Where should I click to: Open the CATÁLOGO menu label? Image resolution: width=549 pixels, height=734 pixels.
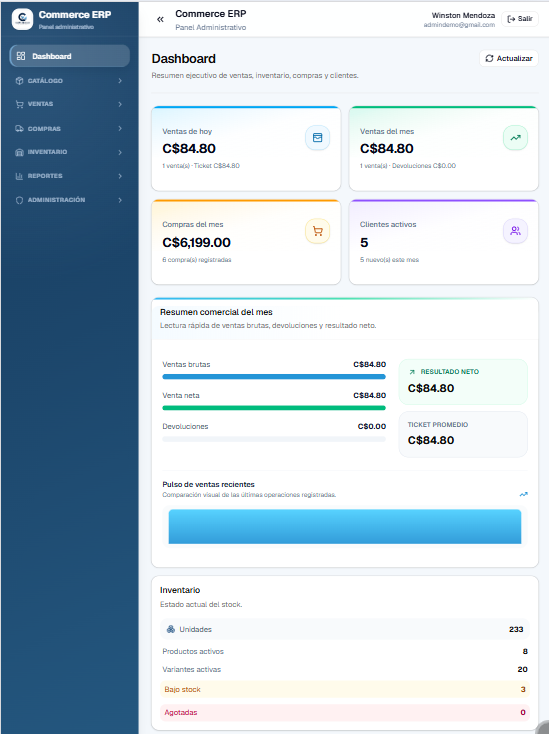coord(45,81)
